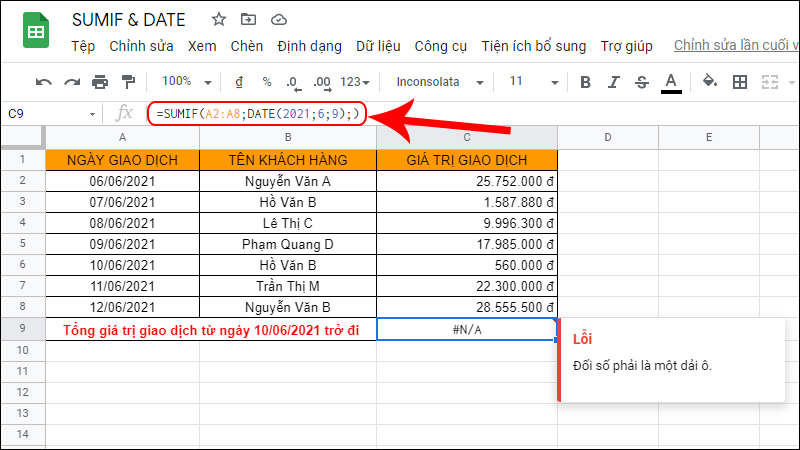The image size is (800, 450).
Task: Click the cloud save status icon
Action: 278,19
